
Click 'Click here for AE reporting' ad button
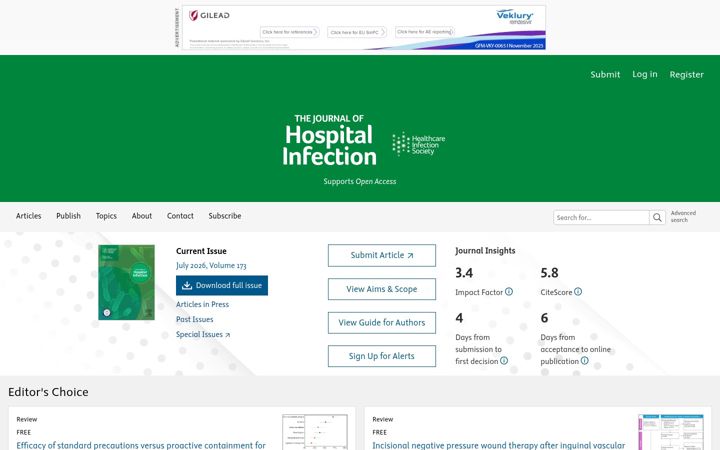(x=425, y=32)
